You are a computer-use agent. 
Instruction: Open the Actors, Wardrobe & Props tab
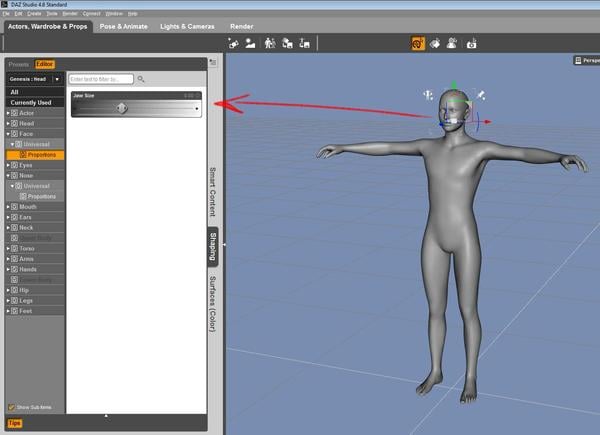pos(48,26)
